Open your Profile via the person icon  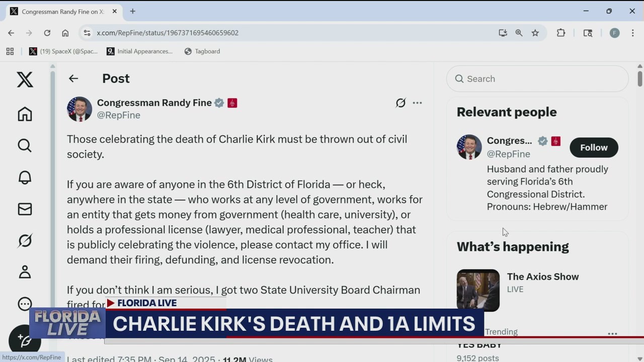(x=25, y=272)
